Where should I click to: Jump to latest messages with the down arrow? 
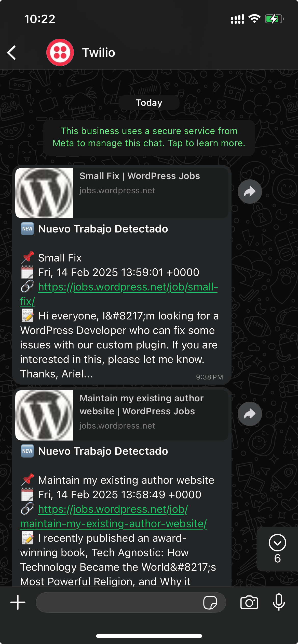point(277,543)
